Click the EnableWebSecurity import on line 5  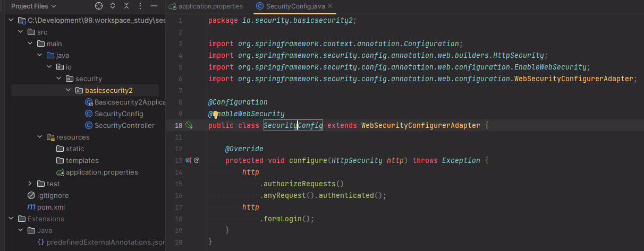400,67
